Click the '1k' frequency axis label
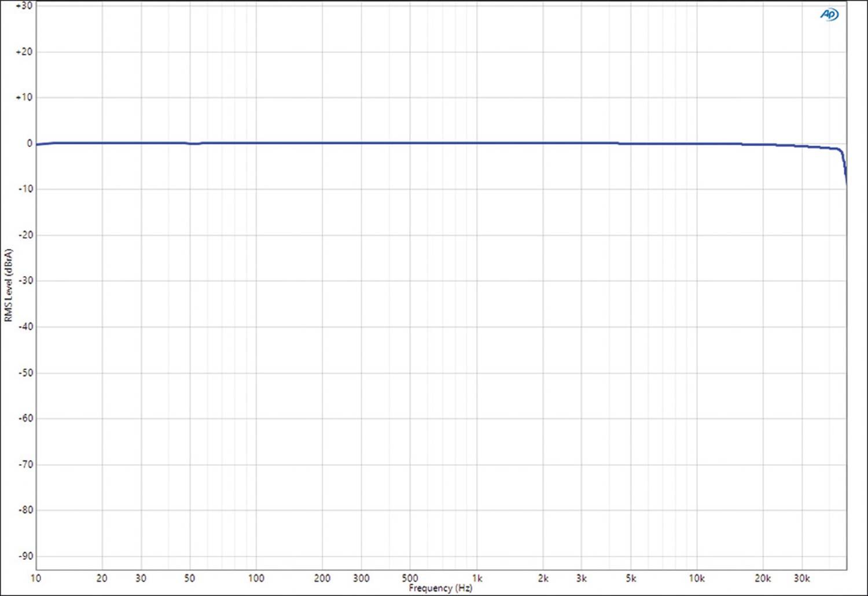The width and height of the screenshot is (868, 596). (477, 578)
